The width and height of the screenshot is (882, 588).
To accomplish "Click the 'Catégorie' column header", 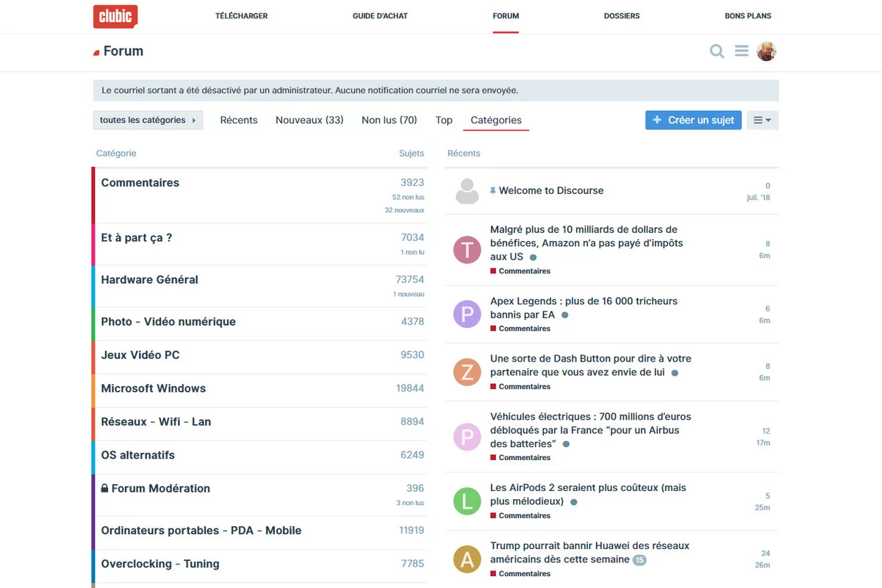I will click(116, 154).
